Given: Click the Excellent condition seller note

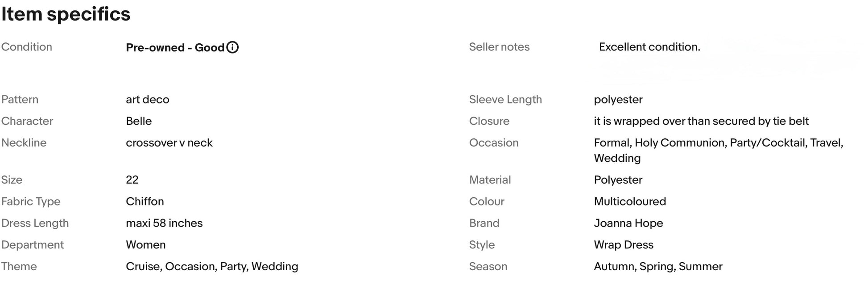Looking at the screenshot, I should 649,47.
